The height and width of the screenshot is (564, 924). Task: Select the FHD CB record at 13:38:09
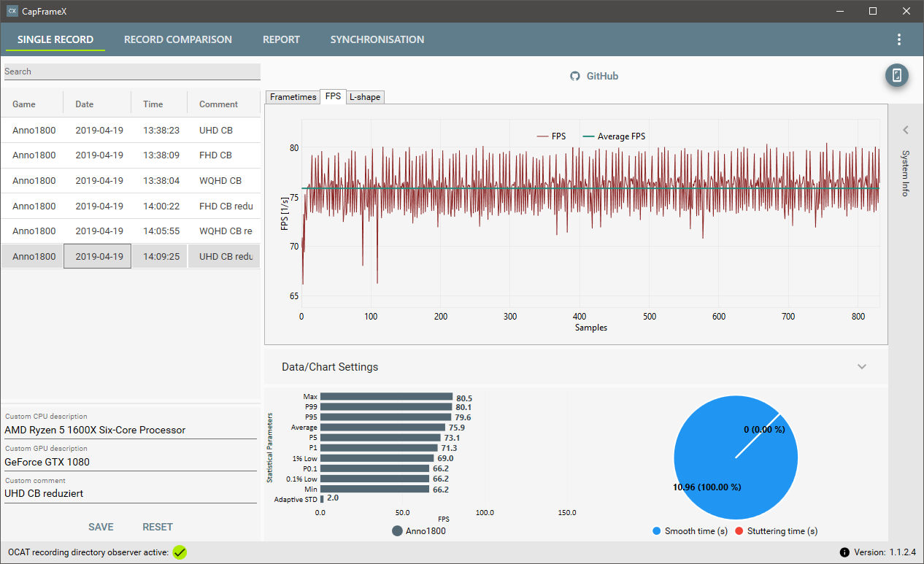point(131,155)
